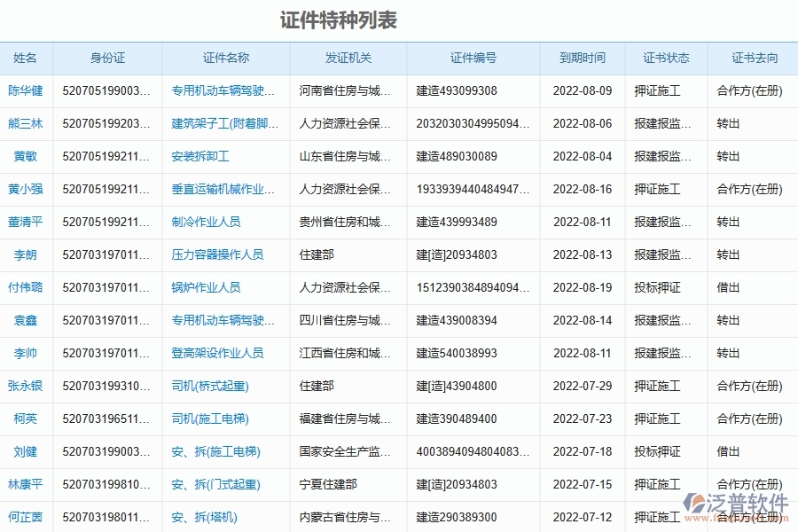Screen dimensions: 798x532
Task: Open 刘健's name link
Action: [26, 451]
